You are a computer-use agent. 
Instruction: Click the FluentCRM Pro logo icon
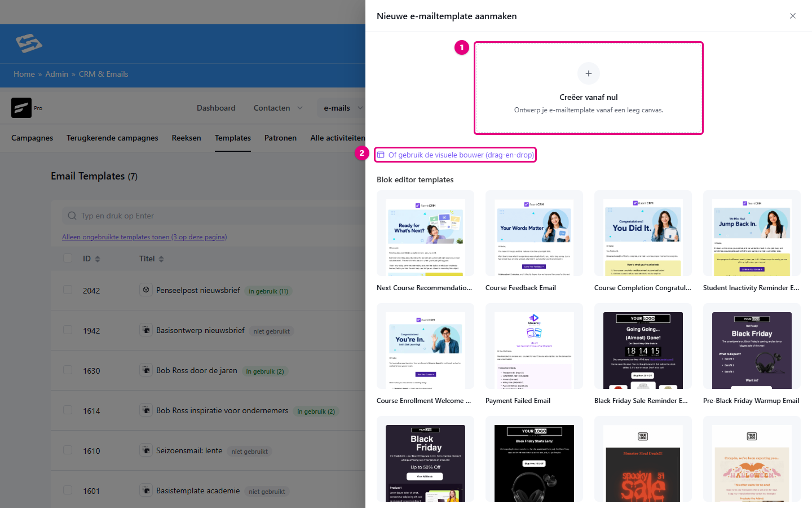pyautogui.click(x=21, y=108)
